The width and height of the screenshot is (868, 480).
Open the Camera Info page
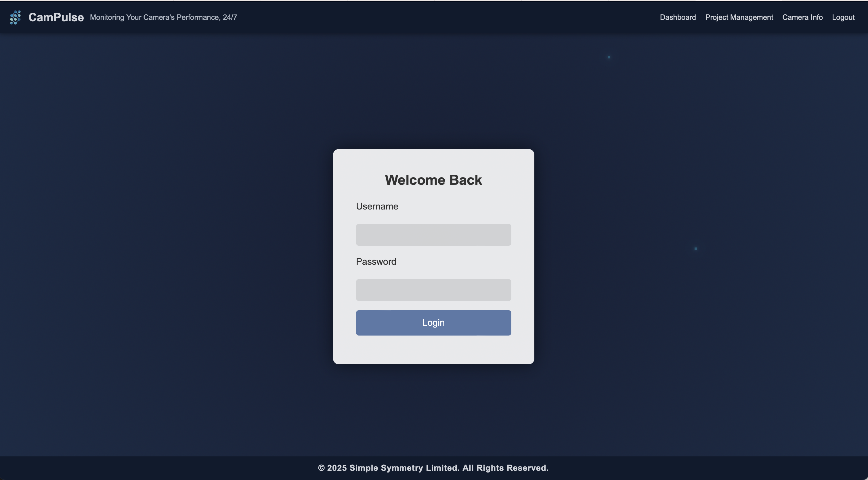point(802,17)
